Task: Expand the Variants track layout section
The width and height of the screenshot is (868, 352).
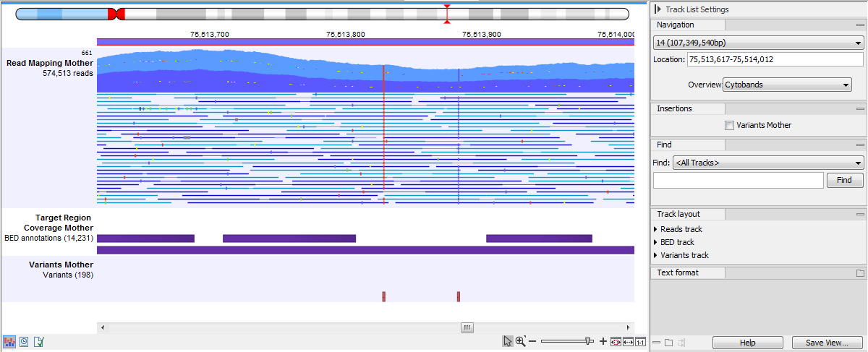Action: coord(655,255)
